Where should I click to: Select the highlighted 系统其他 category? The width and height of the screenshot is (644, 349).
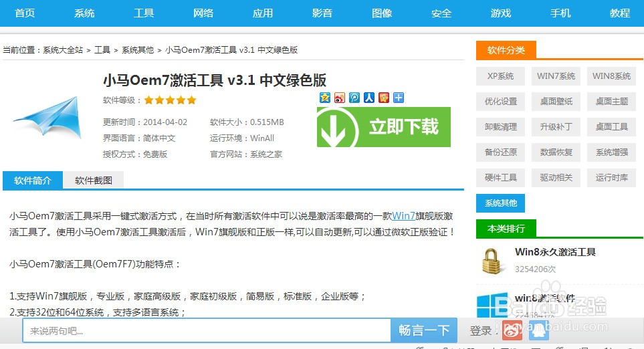pos(501,203)
